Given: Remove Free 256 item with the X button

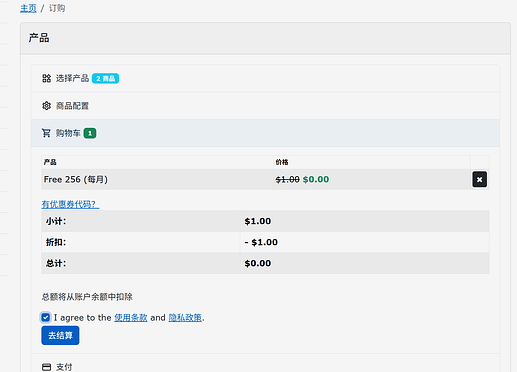Looking at the screenshot, I should pyautogui.click(x=479, y=179).
